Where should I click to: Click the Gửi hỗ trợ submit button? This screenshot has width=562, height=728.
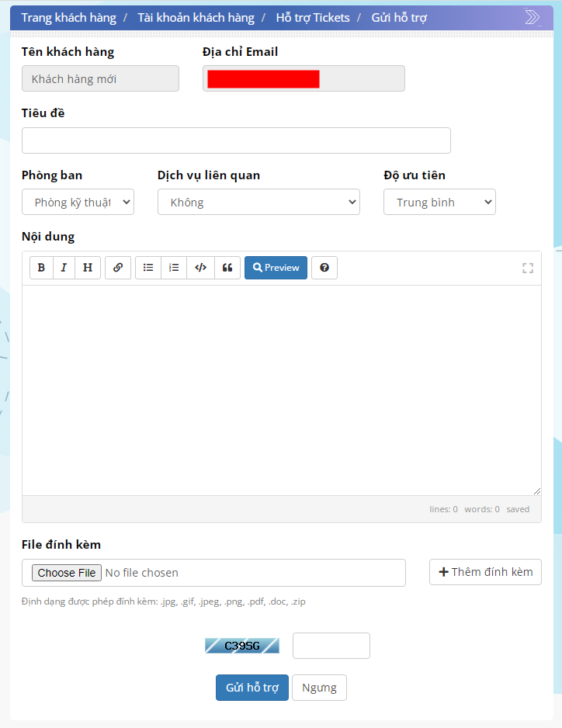click(252, 688)
